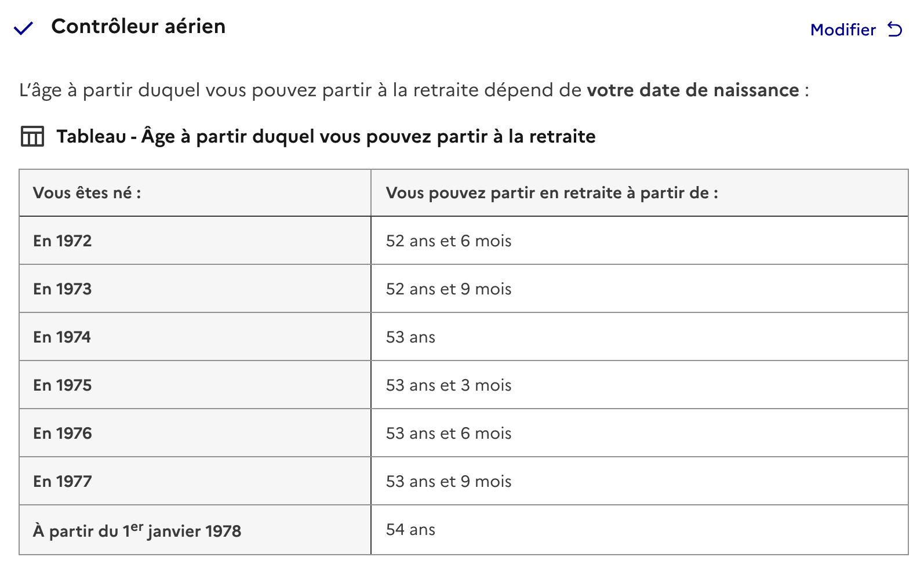Click the 54 ans cell
The width and height of the screenshot is (924, 568).
(639, 530)
